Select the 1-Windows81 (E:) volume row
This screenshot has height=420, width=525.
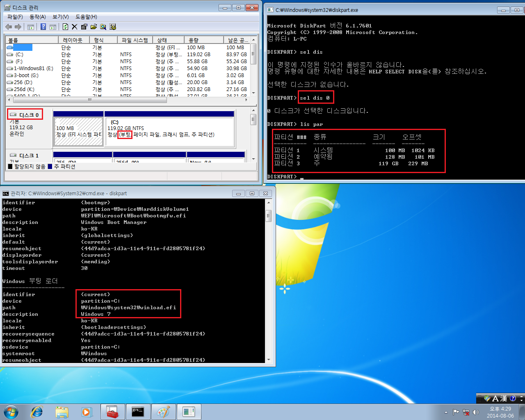[127, 68]
